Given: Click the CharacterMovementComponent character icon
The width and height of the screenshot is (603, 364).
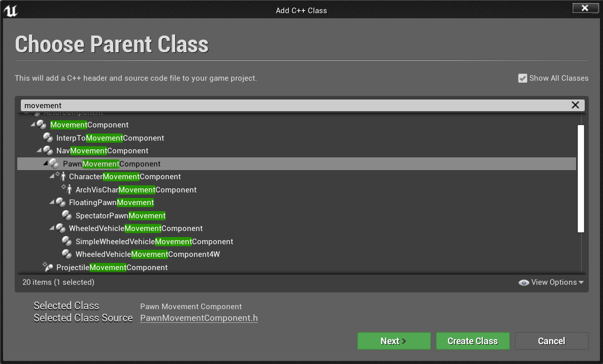Looking at the screenshot, I should 61,177.
